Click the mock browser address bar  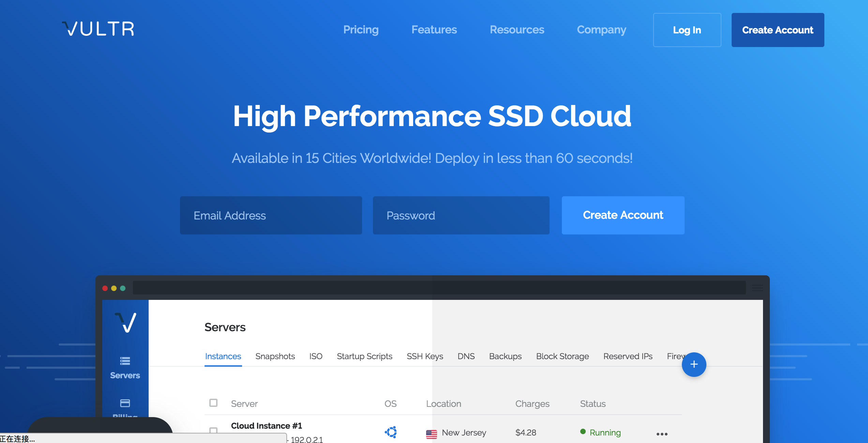(x=439, y=288)
